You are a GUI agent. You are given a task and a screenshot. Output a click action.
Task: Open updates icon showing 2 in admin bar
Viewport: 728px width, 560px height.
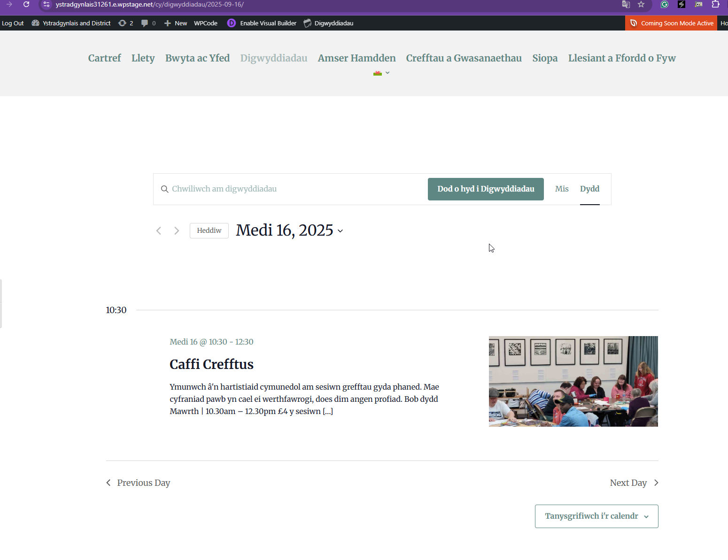pos(125,23)
